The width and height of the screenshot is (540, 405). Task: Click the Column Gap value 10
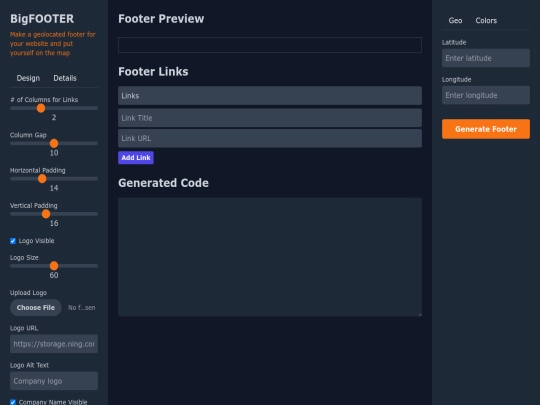pos(54,153)
